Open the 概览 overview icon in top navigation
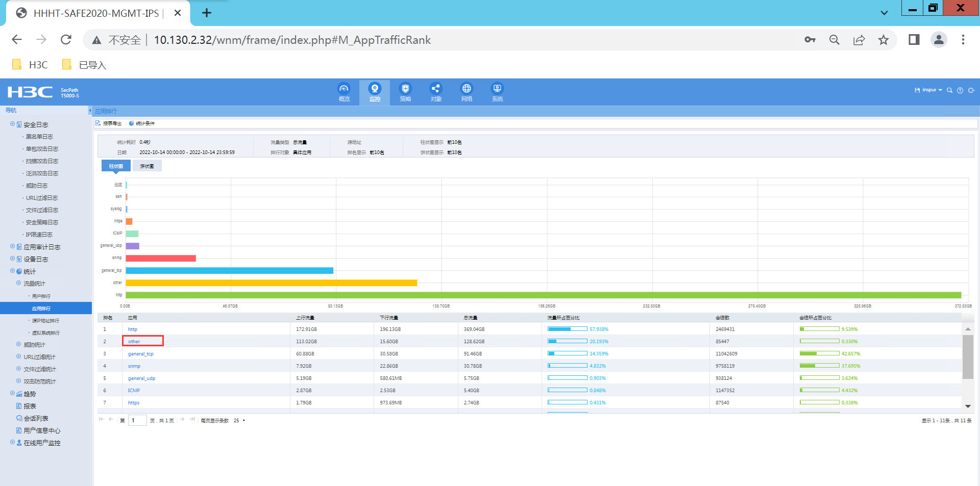The image size is (980, 486). pos(344,92)
